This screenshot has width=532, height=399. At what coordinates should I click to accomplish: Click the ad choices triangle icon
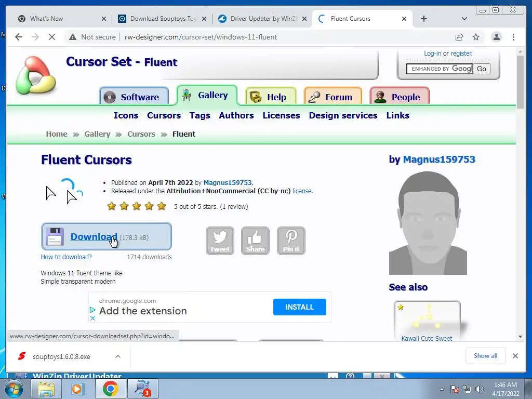pos(92,310)
